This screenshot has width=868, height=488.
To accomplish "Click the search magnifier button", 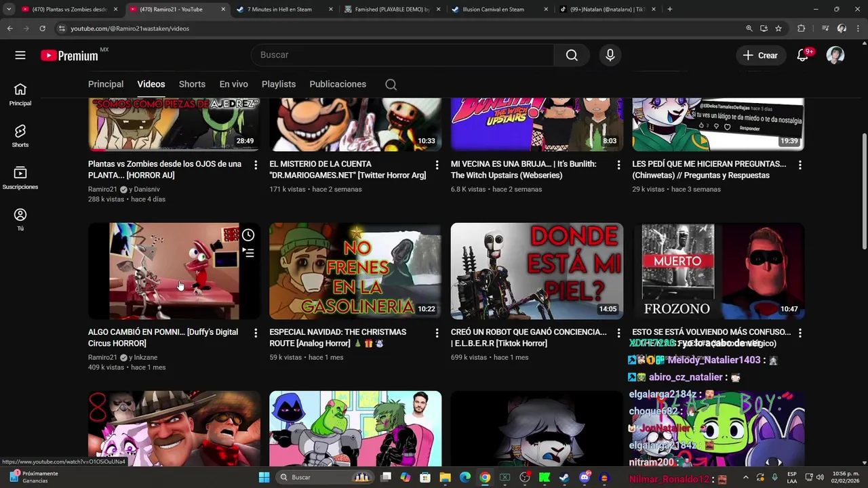I will point(572,55).
